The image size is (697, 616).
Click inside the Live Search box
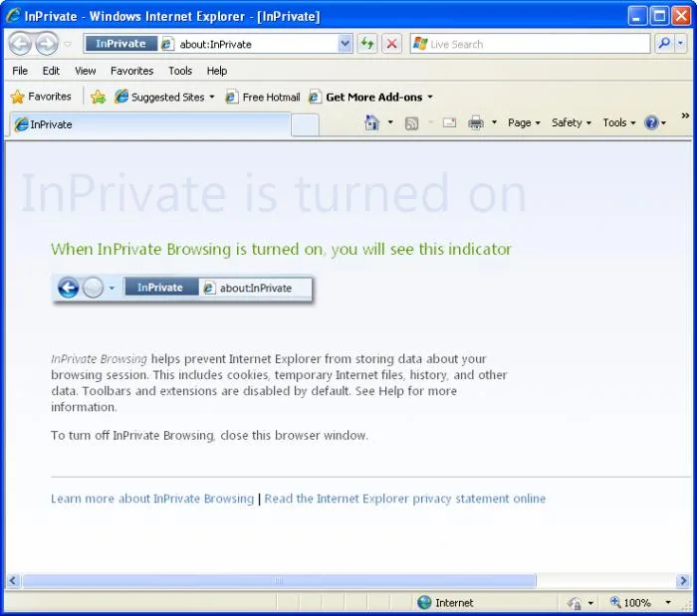click(530, 44)
